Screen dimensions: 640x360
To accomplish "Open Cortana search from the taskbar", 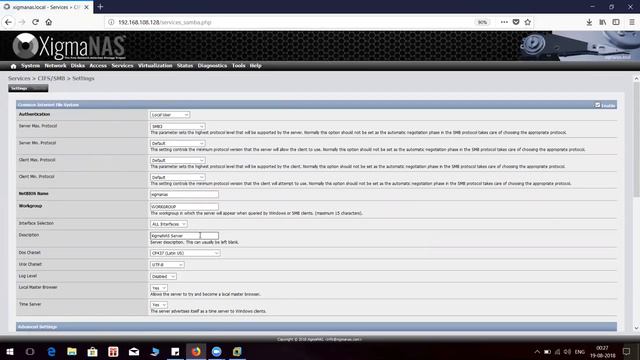I will pos(30,351).
